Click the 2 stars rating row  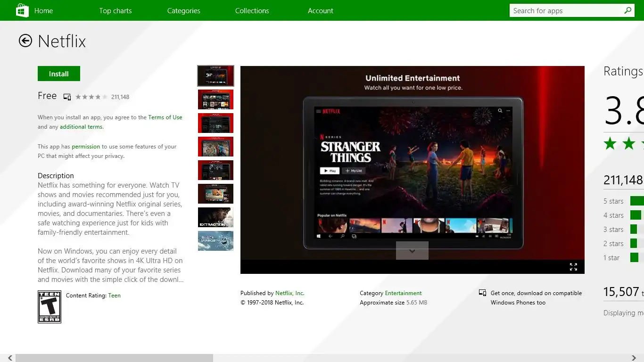click(x=623, y=244)
